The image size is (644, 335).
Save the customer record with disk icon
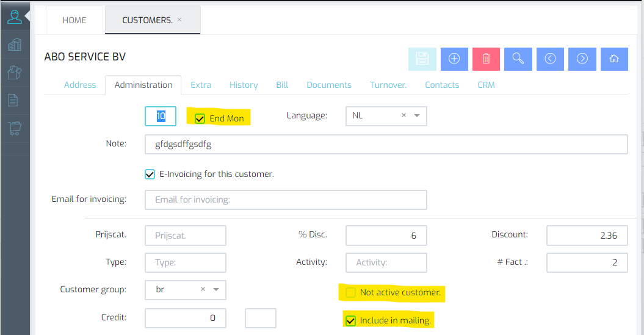(x=422, y=59)
